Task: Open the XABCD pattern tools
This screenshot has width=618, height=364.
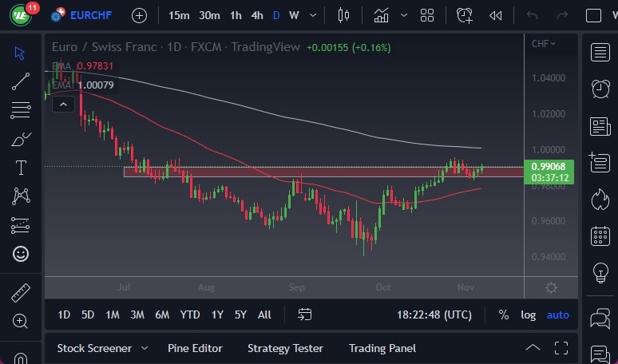Action: 21,196
